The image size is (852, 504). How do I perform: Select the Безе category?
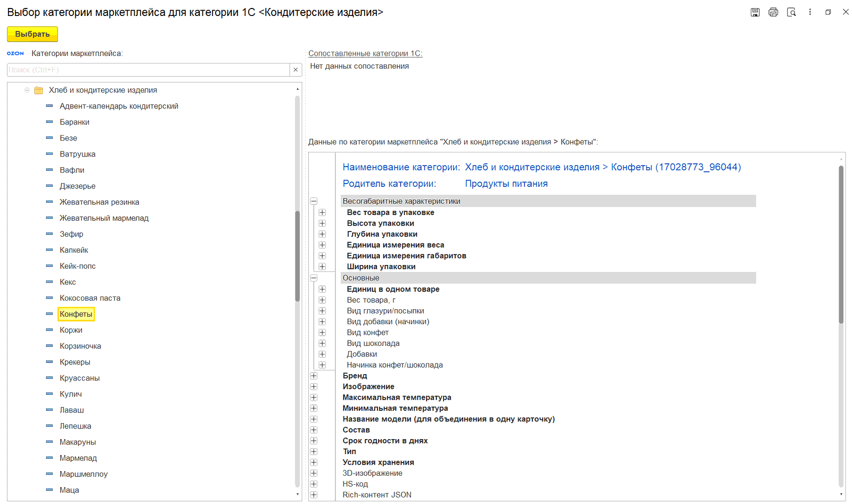pos(68,138)
